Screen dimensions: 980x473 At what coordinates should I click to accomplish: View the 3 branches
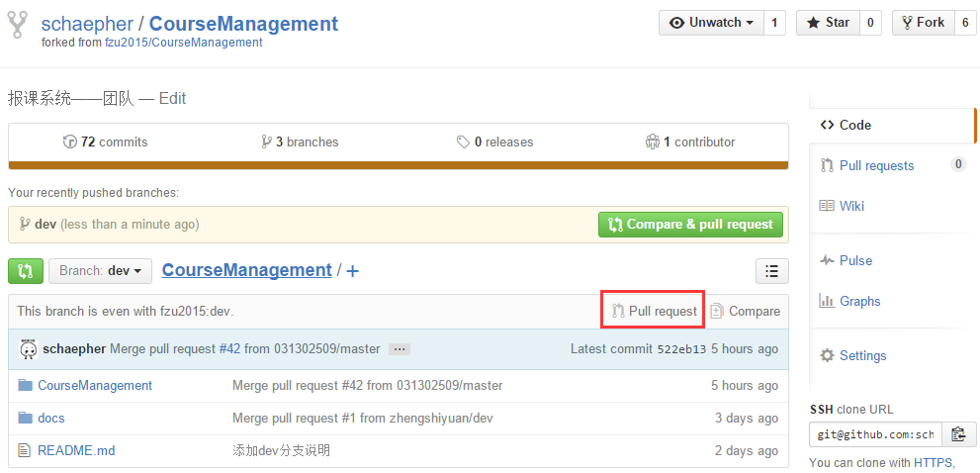(x=300, y=142)
